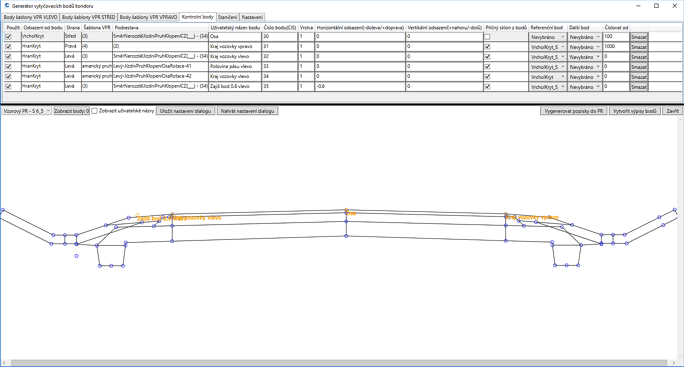The width and height of the screenshot is (684, 367).
Task: Delete the first row with its Smazat button
Action: point(639,37)
